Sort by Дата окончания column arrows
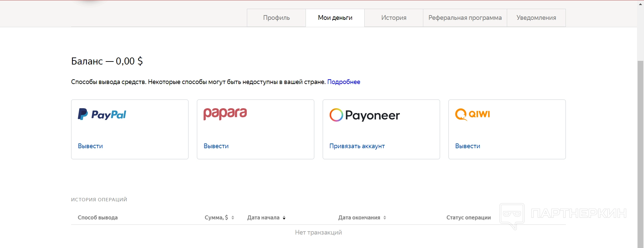Image resolution: width=644 pixels, height=248 pixels. (385, 218)
